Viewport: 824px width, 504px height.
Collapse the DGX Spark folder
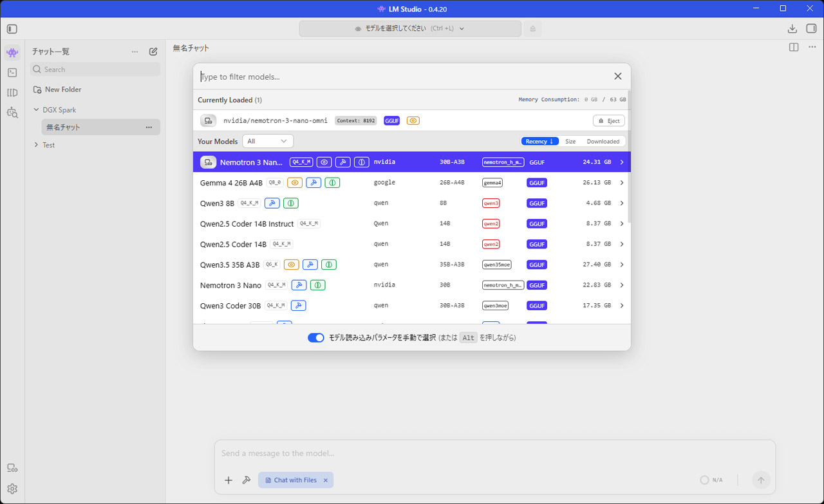click(36, 110)
